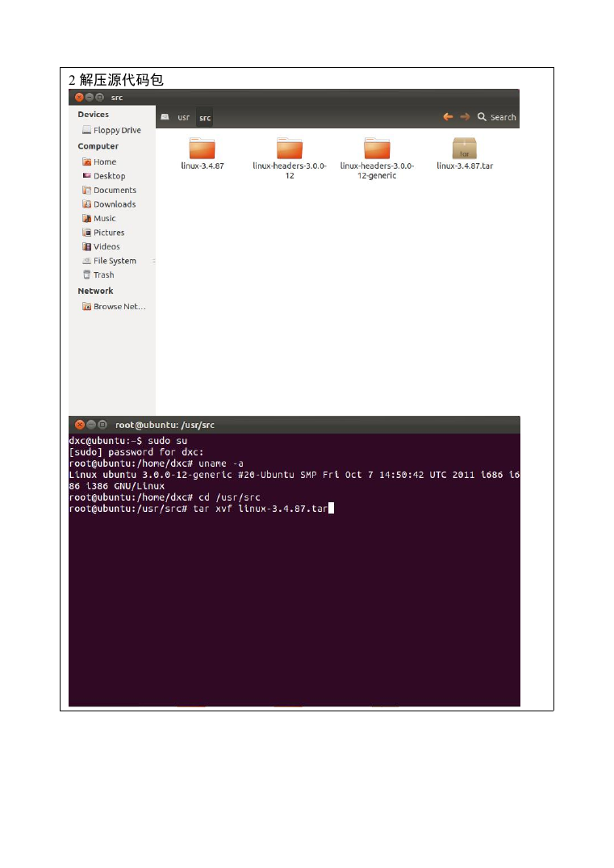
Task: Click the Devices sidebar heading
Action: coord(93,115)
